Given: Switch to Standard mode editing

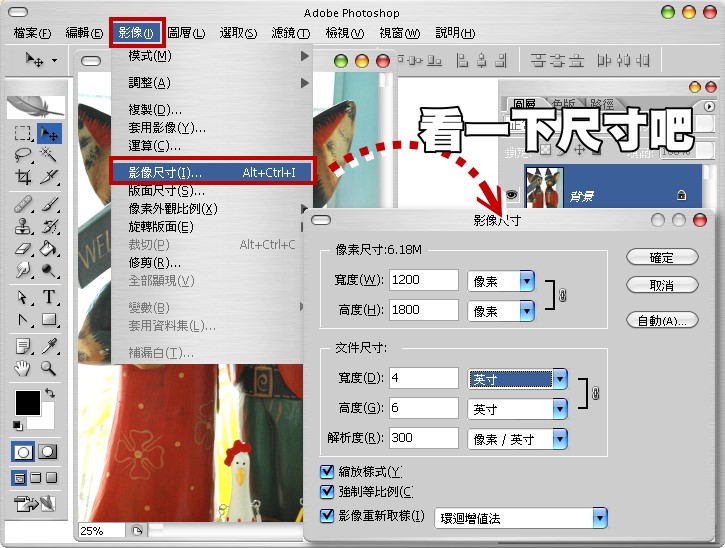Looking at the screenshot, I should [23, 452].
